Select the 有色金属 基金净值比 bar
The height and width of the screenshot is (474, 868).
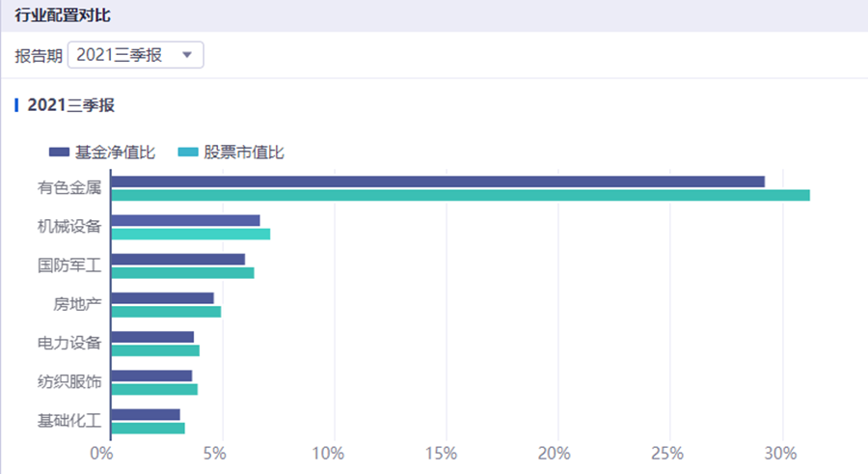438,181
